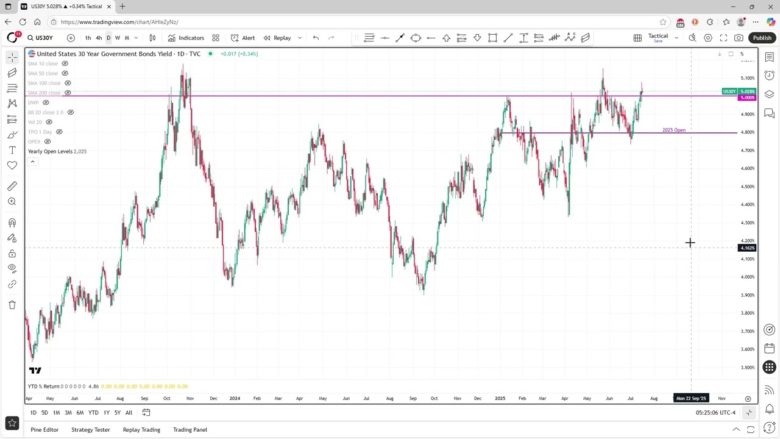
Task: Create a new price Alert
Action: pyautogui.click(x=243, y=38)
